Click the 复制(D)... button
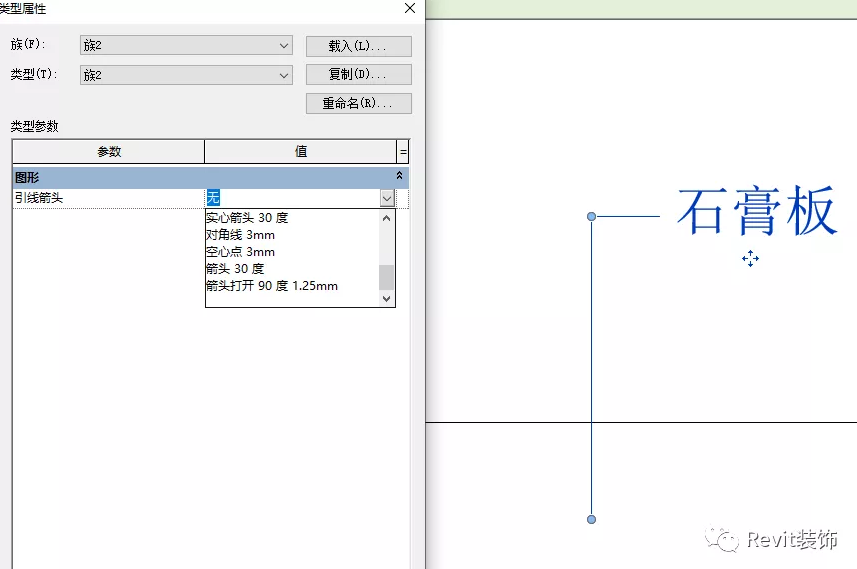Image resolution: width=857 pixels, height=569 pixels. click(x=358, y=75)
